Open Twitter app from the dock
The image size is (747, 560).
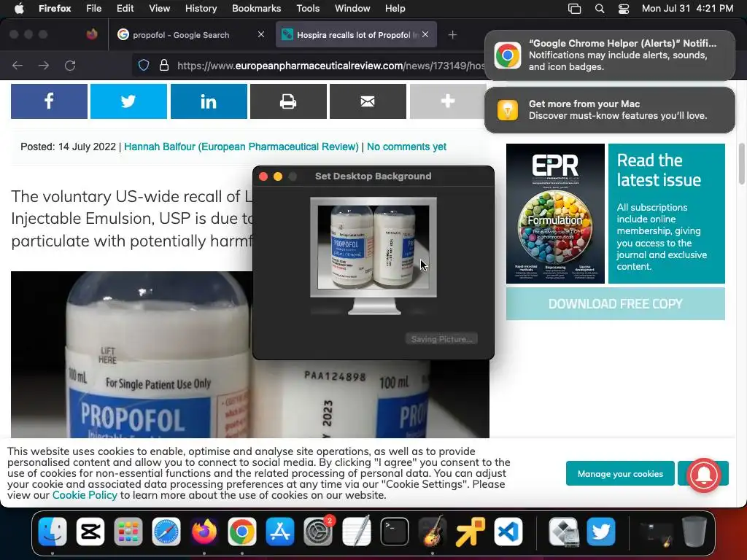point(601,532)
